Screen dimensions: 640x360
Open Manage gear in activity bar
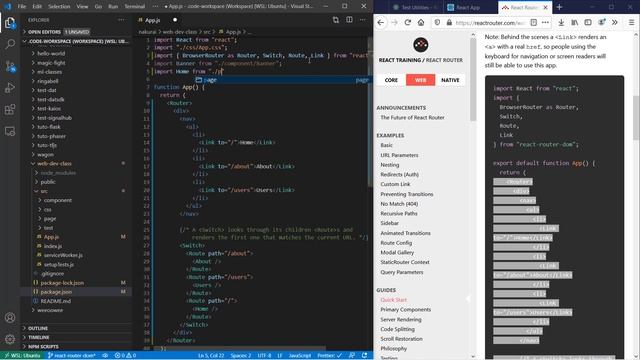click(10, 339)
